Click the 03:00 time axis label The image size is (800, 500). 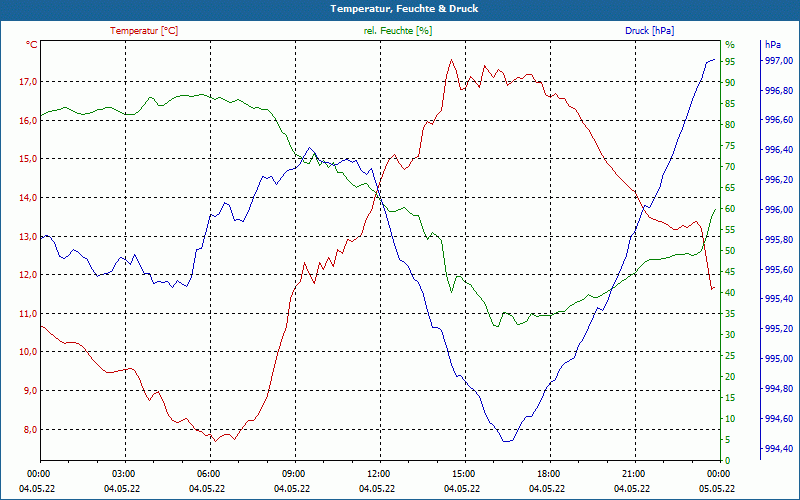122,473
